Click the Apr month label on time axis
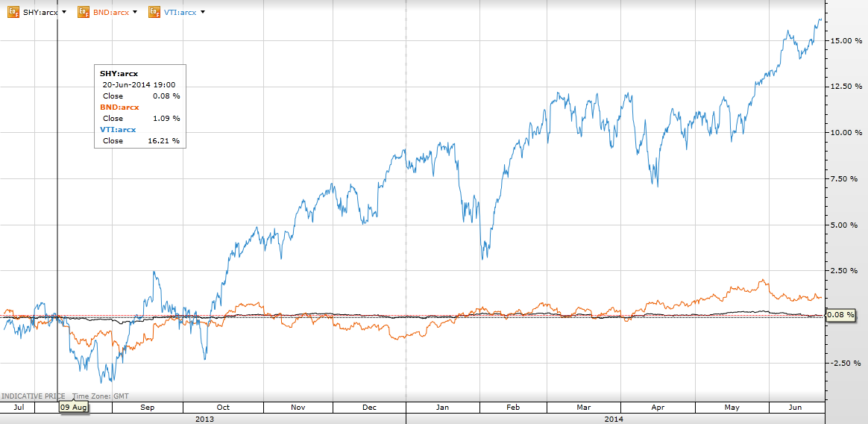The image size is (868, 424). [658, 408]
